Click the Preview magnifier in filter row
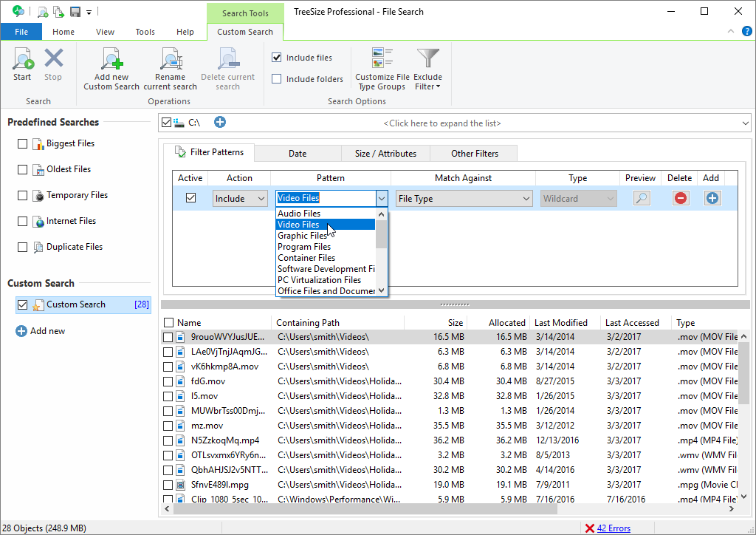The width and height of the screenshot is (756, 535). point(642,198)
